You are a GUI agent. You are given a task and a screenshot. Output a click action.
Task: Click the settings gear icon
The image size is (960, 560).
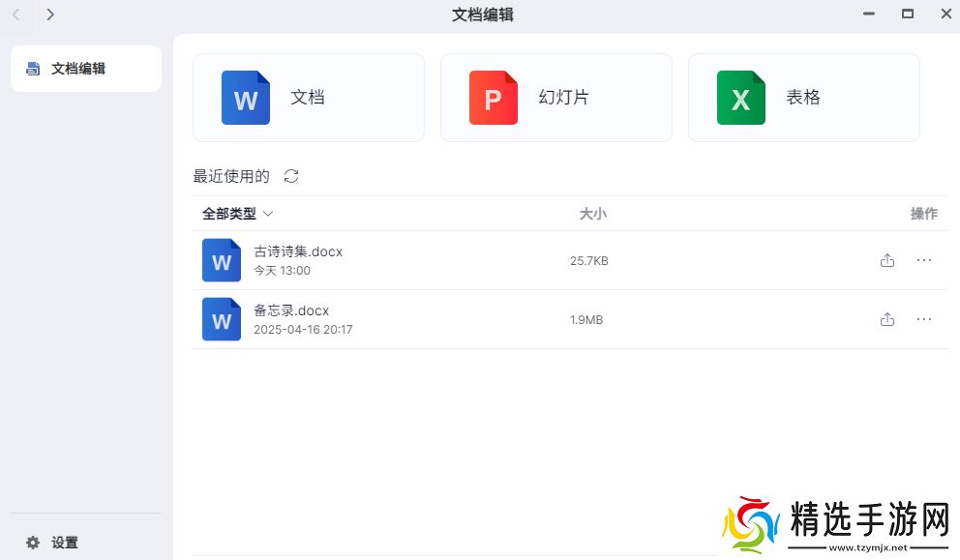[x=33, y=543]
